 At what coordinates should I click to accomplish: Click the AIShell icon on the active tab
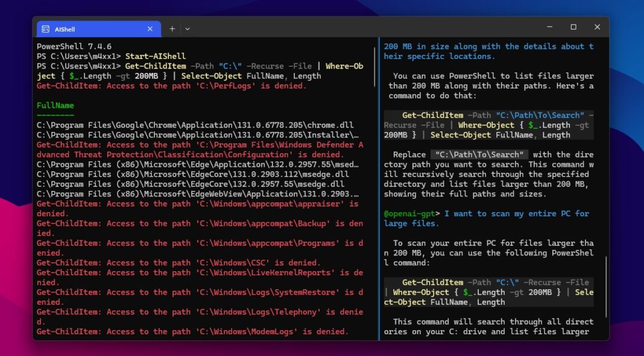(x=46, y=28)
